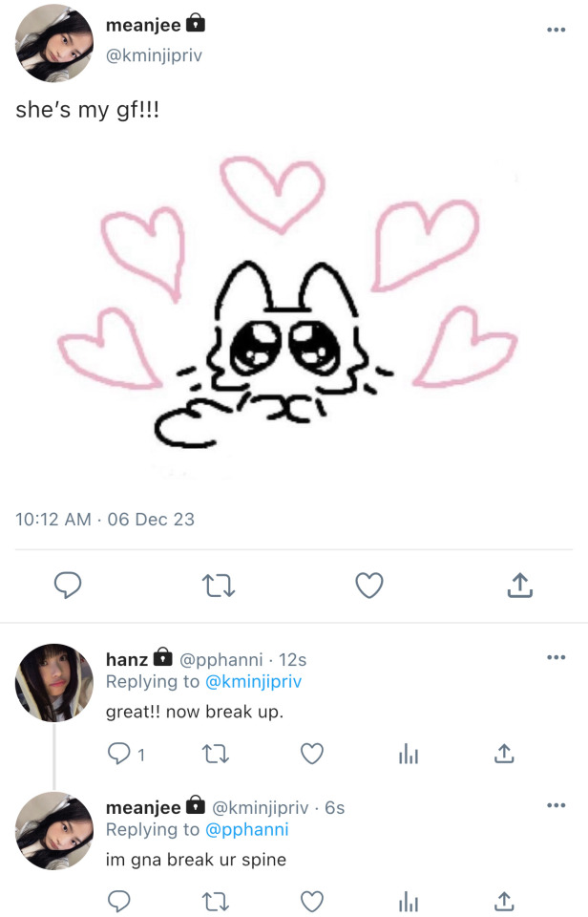Open more options on main tweet
Viewport: 588px width, 917px height.
[x=556, y=30]
